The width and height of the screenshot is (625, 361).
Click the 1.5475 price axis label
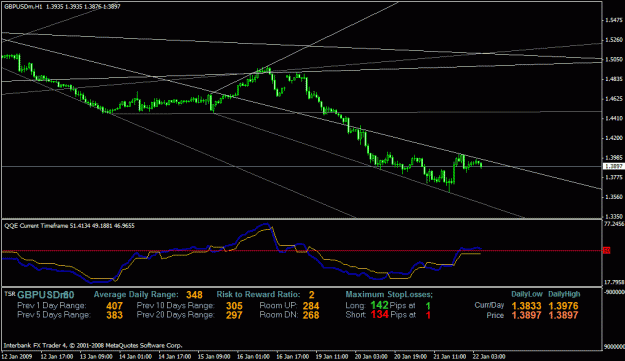click(613, 20)
